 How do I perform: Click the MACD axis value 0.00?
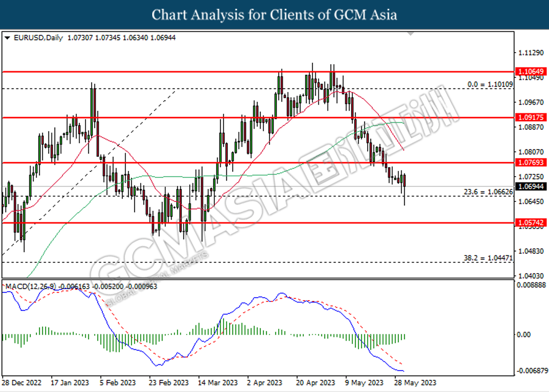[523, 335]
